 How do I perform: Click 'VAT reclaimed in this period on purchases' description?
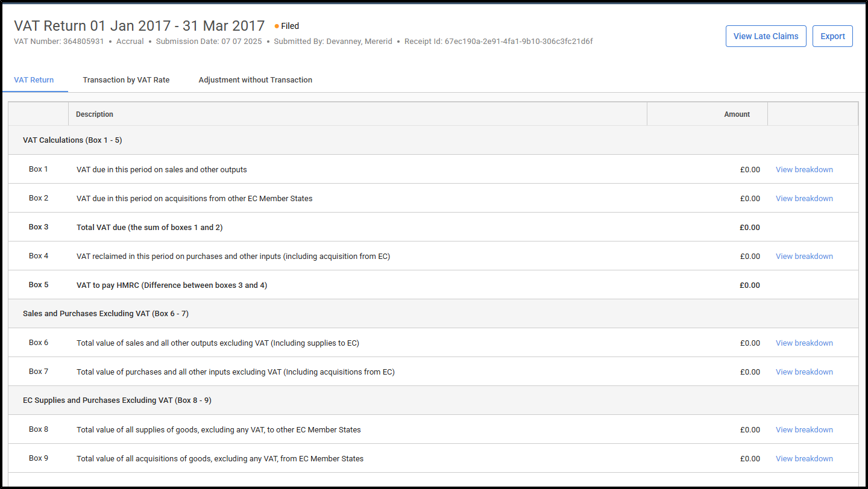(233, 256)
